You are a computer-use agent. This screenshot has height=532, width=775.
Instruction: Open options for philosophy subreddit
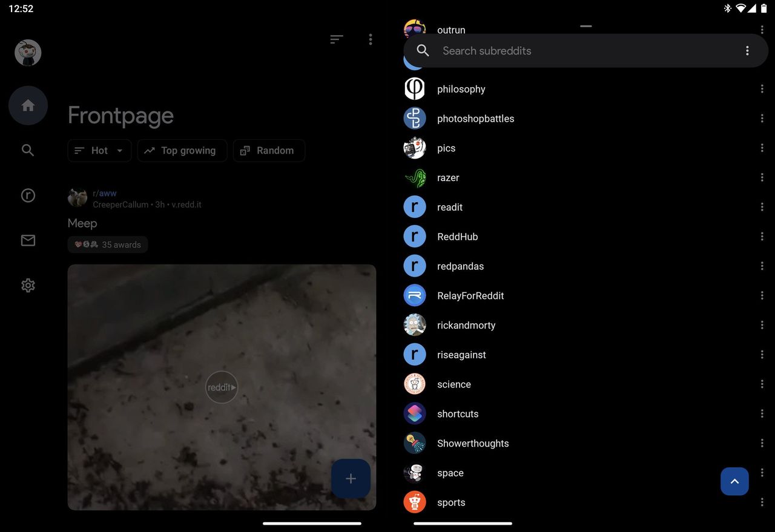pyautogui.click(x=762, y=89)
